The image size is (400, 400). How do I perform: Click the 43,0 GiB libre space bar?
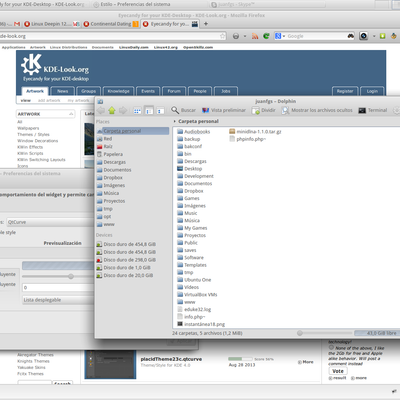point(377,333)
